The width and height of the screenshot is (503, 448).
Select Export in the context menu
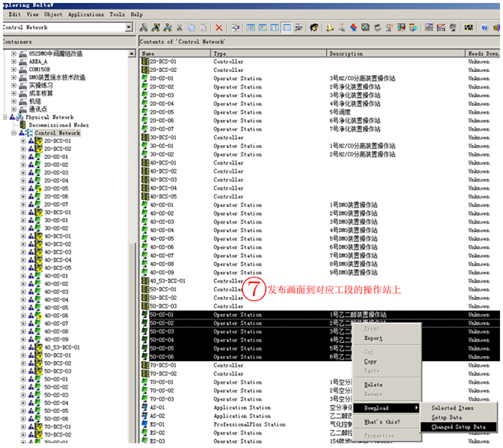pos(374,337)
